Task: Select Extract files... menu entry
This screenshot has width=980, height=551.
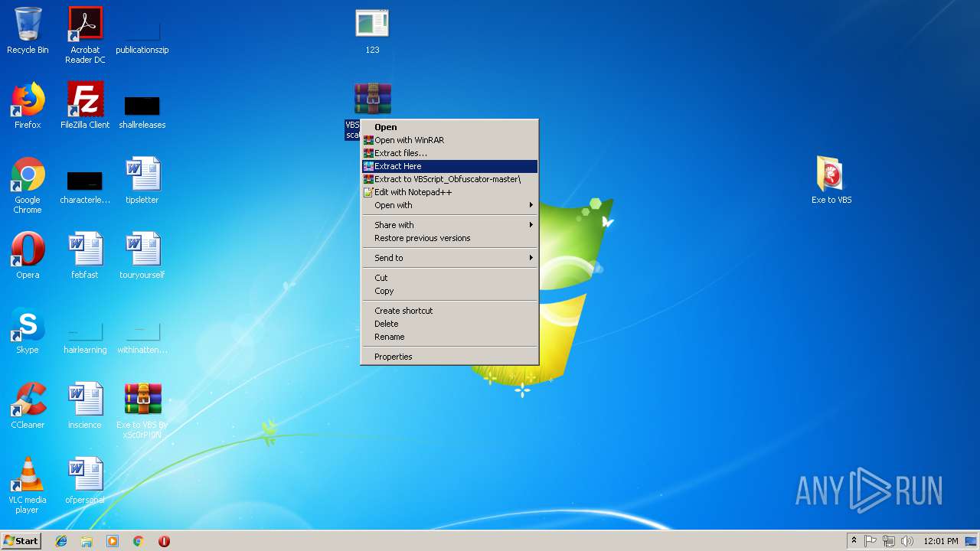Action: (449, 153)
